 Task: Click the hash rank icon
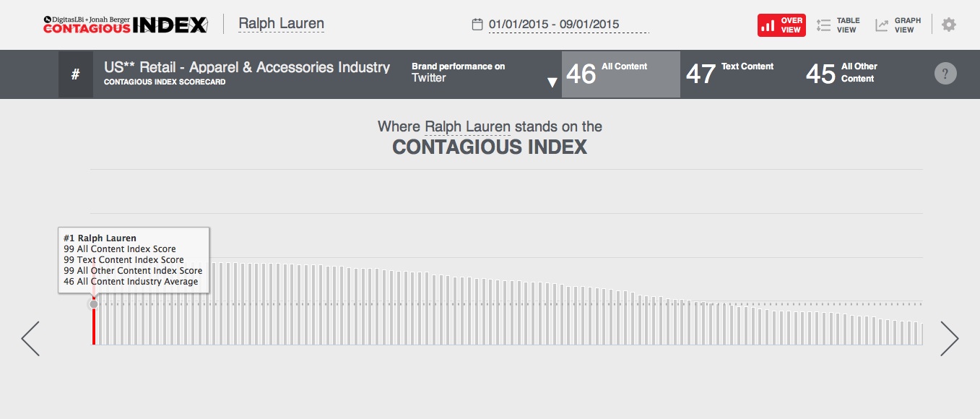coord(76,74)
